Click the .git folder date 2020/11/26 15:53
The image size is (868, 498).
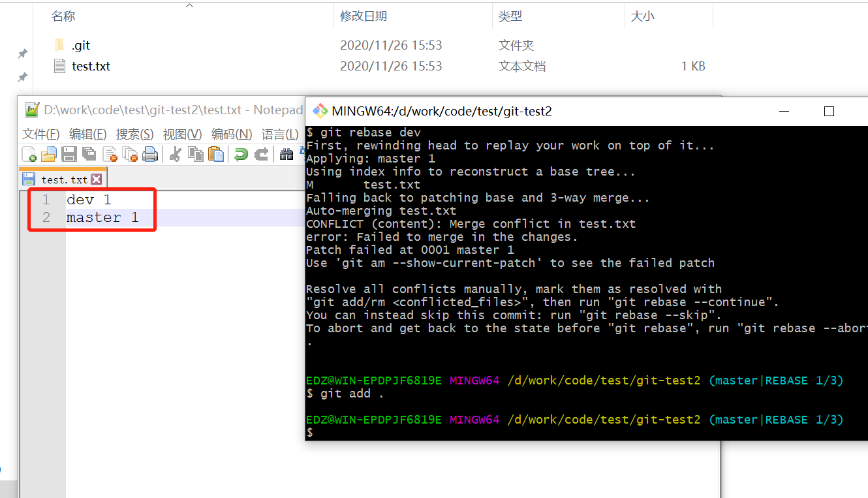click(391, 46)
